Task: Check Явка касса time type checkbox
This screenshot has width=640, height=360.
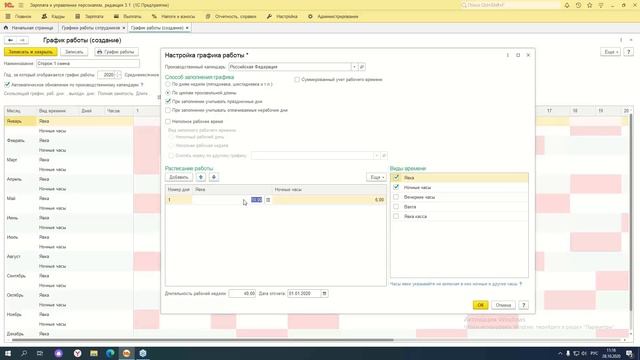Action: coord(396,216)
